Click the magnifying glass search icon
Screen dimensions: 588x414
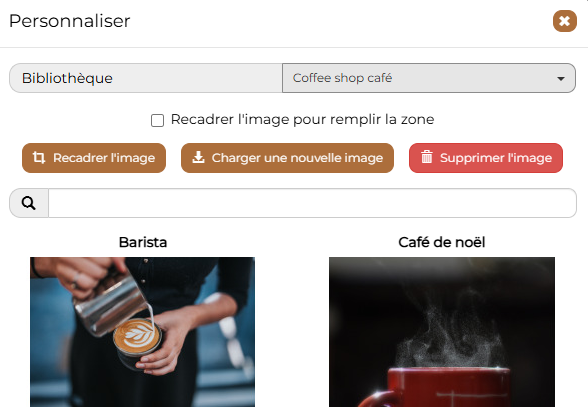pyautogui.click(x=29, y=203)
